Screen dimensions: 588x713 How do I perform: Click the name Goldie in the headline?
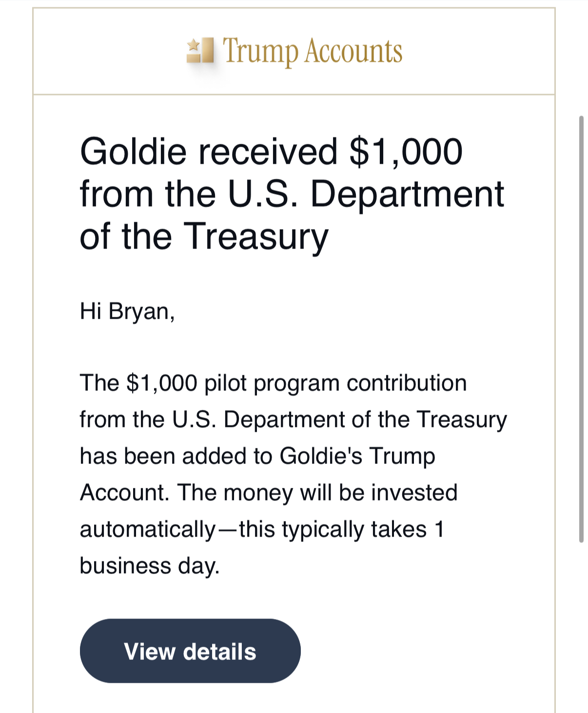point(133,152)
